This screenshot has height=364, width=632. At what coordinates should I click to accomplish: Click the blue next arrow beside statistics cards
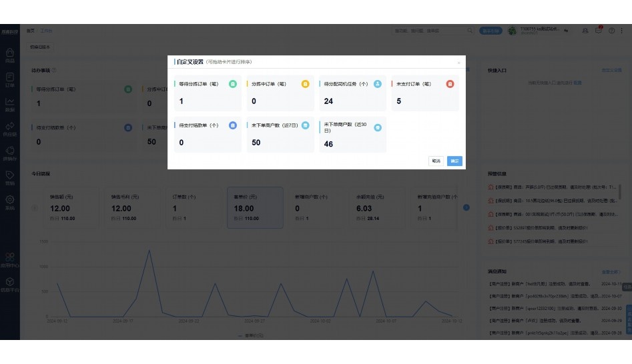(466, 207)
